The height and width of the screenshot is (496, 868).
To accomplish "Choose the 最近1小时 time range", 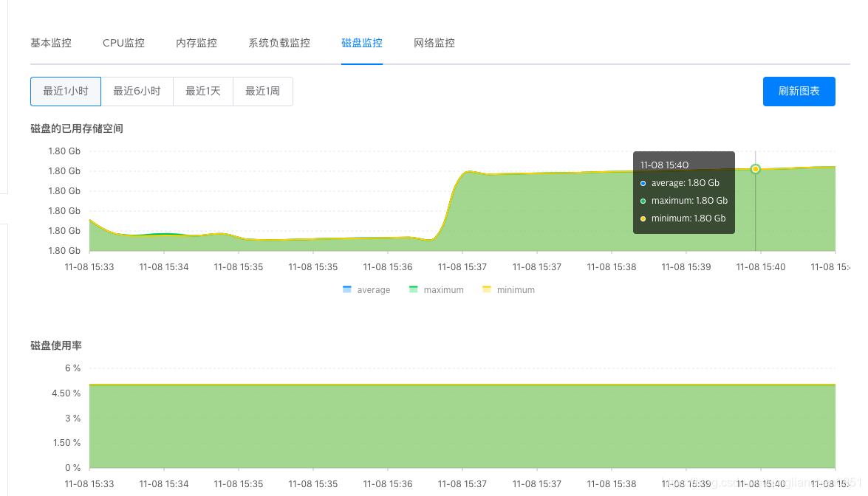I will click(66, 92).
